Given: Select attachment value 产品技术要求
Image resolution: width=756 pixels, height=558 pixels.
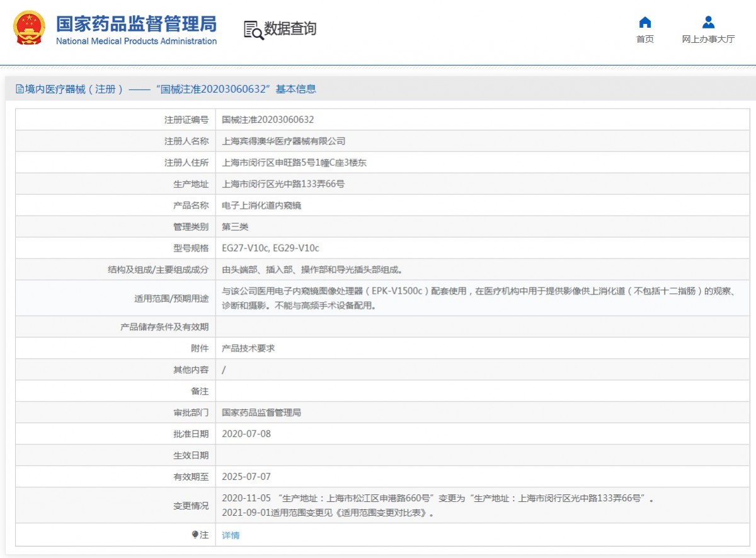Looking at the screenshot, I should tap(248, 348).
